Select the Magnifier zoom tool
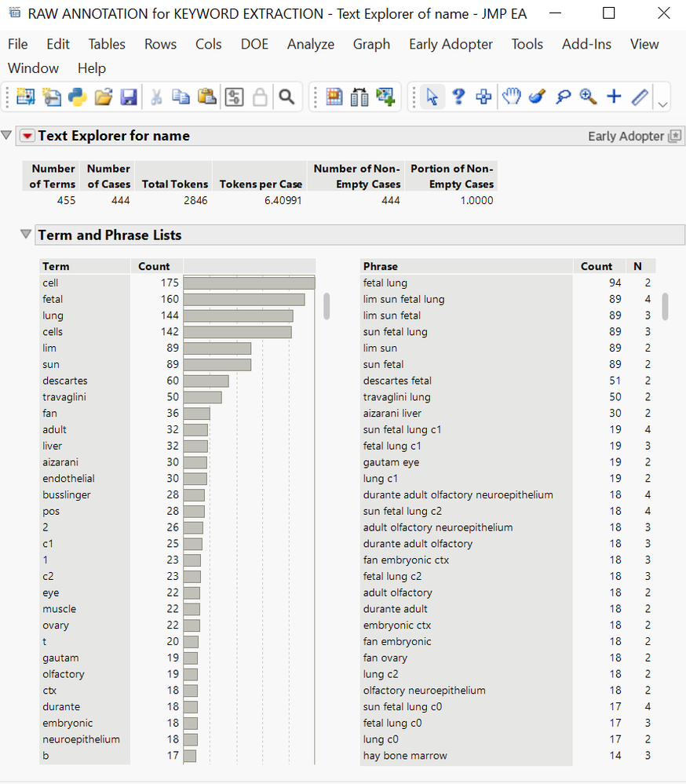Screen dimensions: 686x784 point(588,97)
